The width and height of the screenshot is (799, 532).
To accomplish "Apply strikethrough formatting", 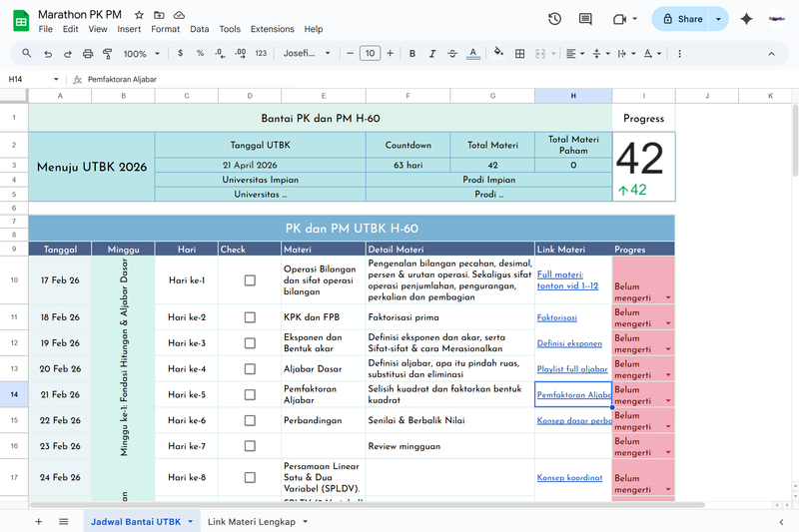I will pos(452,53).
